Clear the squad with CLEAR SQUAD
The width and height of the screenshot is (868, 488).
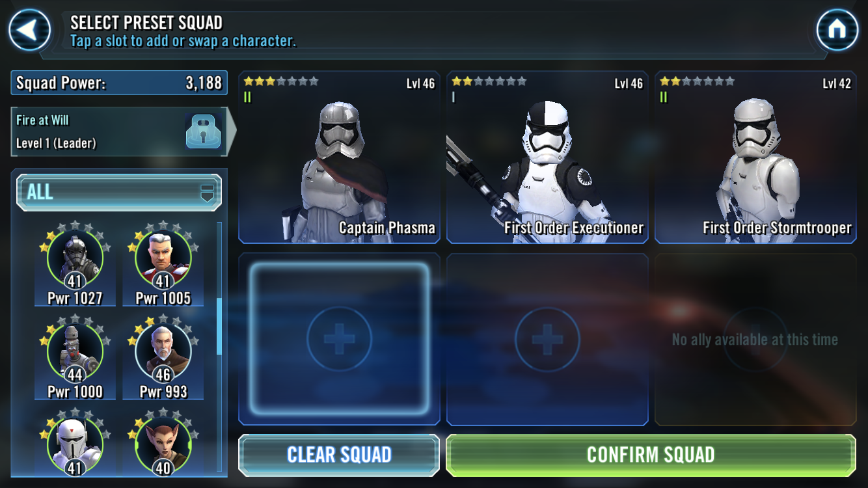click(x=339, y=455)
